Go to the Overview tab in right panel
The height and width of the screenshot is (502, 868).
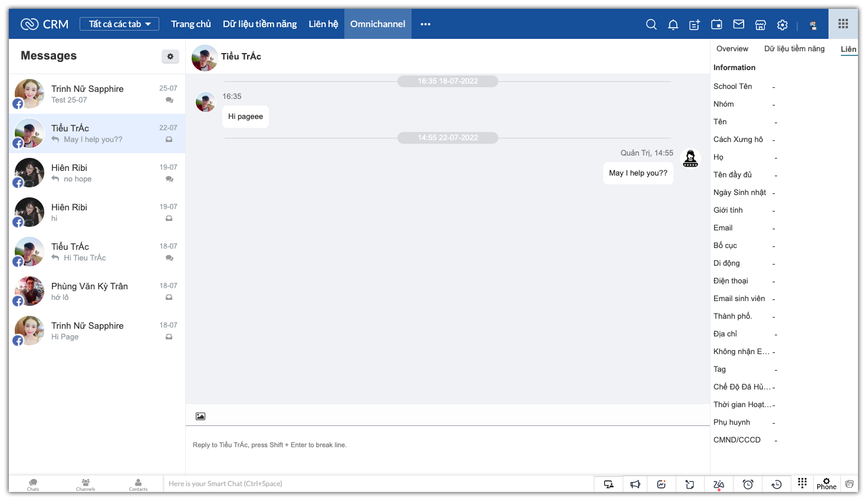(732, 49)
